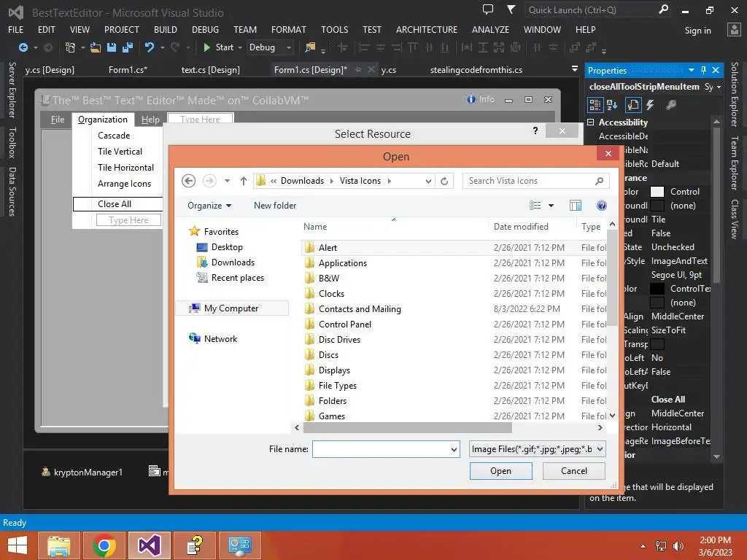This screenshot has height=560, width=747.
Task: Expand the address bar history dropdown
Action: (428, 181)
